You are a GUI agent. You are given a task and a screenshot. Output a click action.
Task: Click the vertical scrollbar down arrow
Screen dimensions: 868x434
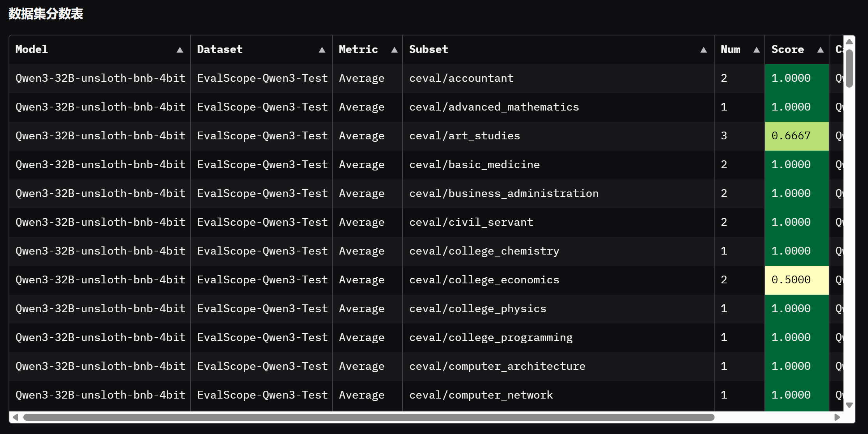tap(849, 405)
